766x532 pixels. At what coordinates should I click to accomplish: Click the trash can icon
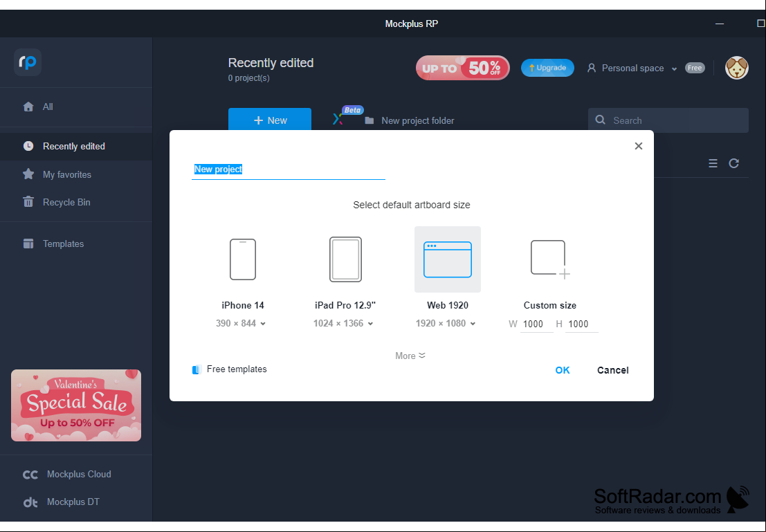28,202
